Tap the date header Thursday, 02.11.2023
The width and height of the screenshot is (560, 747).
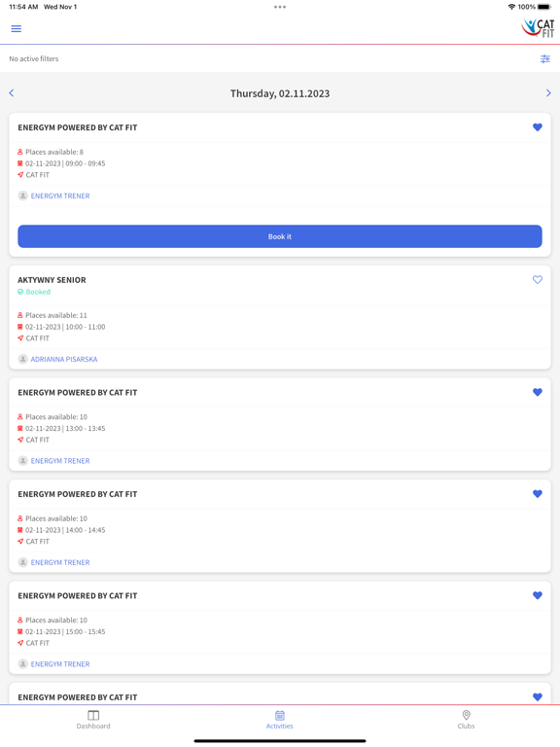click(280, 93)
